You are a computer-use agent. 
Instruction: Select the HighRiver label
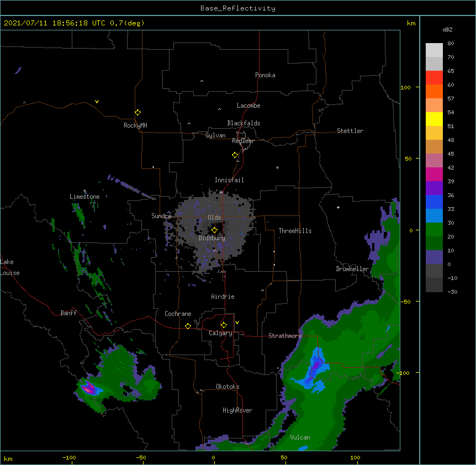(x=237, y=410)
